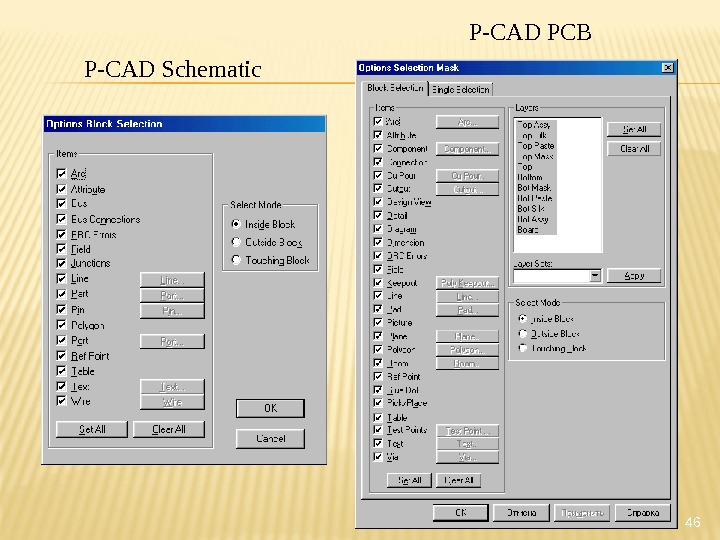This screenshot has width=720, height=540.
Task: Switch to Single Selection tab
Action: click(461, 89)
